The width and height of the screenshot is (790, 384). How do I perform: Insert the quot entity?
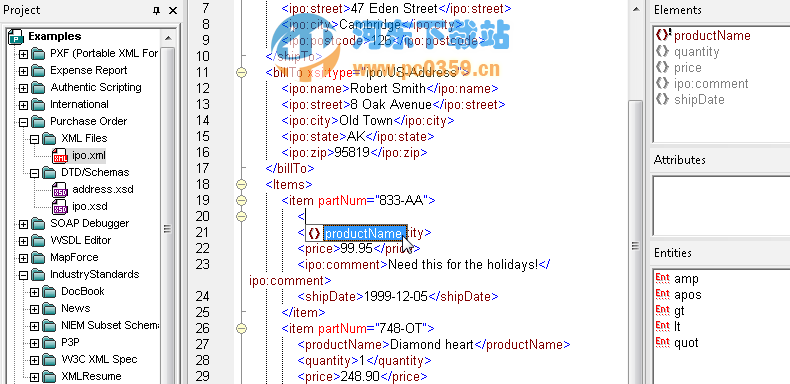pyautogui.click(x=686, y=343)
